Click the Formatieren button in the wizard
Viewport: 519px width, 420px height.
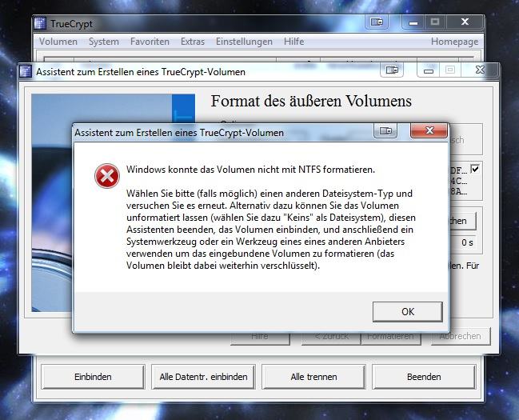391,337
